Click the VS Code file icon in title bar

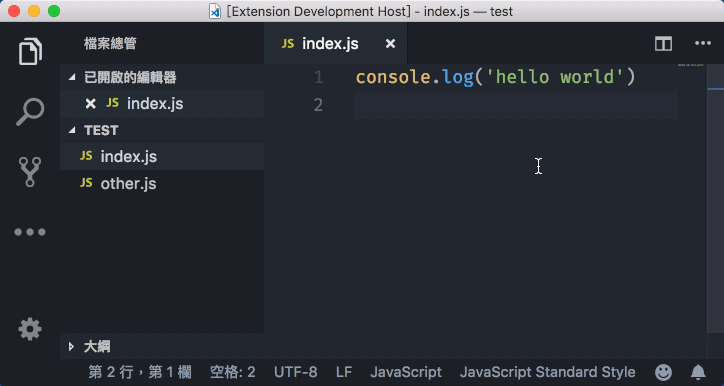pyautogui.click(x=215, y=11)
